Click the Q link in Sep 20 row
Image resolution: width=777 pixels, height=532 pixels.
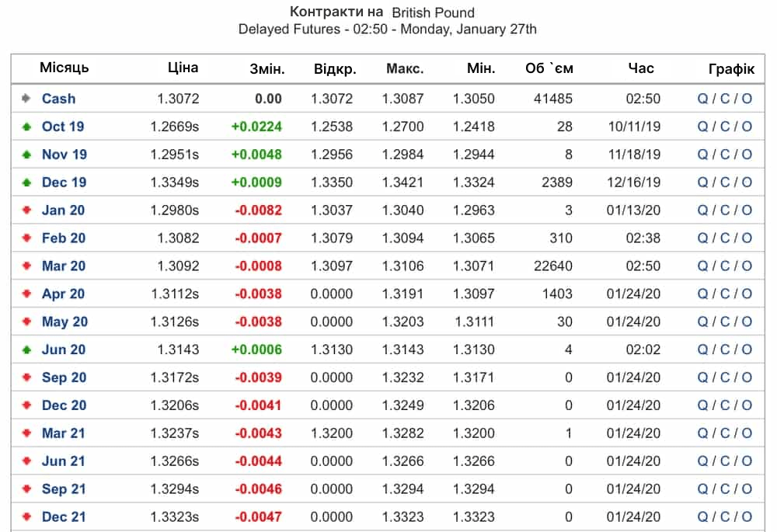pyautogui.click(x=702, y=377)
